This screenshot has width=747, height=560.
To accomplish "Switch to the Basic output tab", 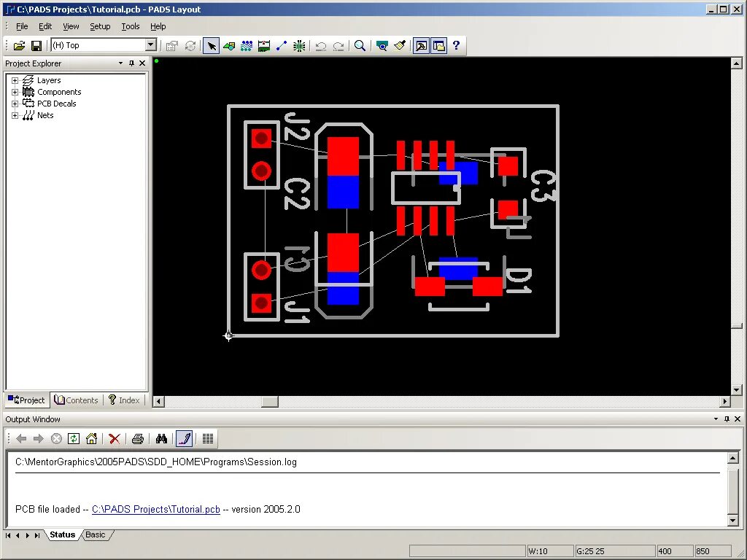I will 96,534.
